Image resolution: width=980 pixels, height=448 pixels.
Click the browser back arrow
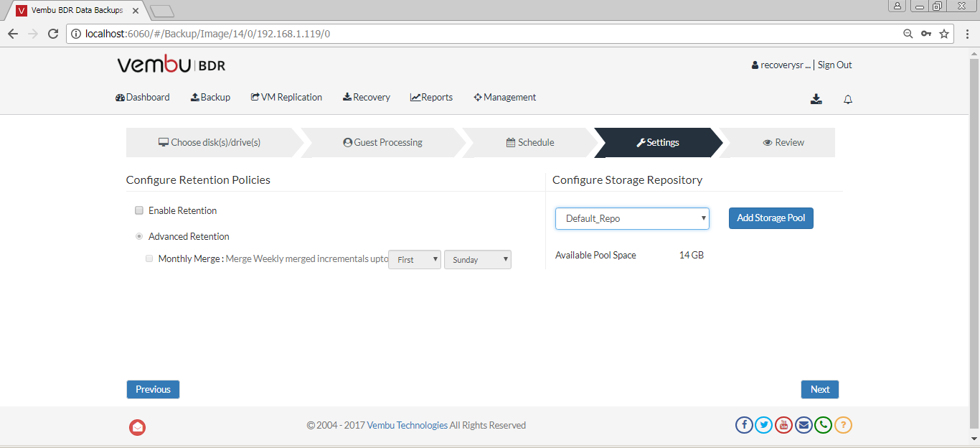pyautogui.click(x=13, y=34)
